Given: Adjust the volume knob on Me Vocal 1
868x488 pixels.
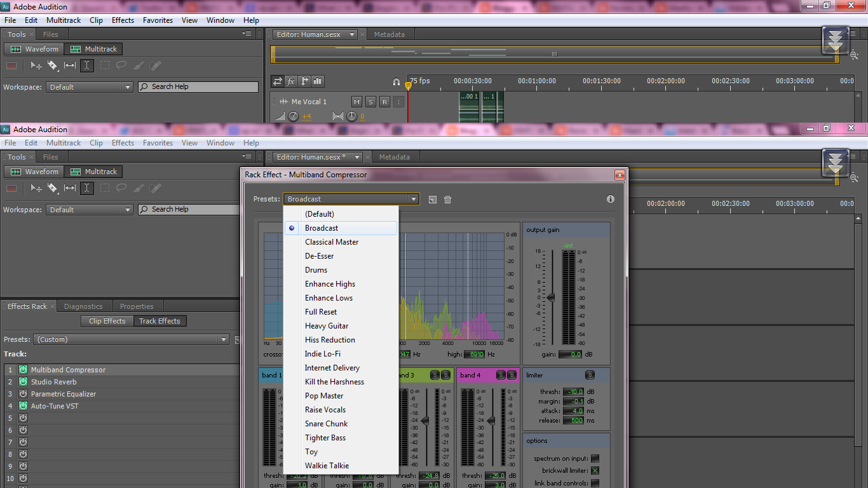Looking at the screenshot, I should [293, 116].
